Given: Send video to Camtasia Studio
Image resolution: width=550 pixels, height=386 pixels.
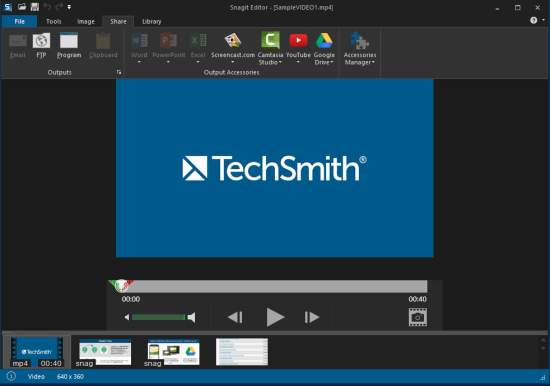Looking at the screenshot, I should click(x=270, y=48).
